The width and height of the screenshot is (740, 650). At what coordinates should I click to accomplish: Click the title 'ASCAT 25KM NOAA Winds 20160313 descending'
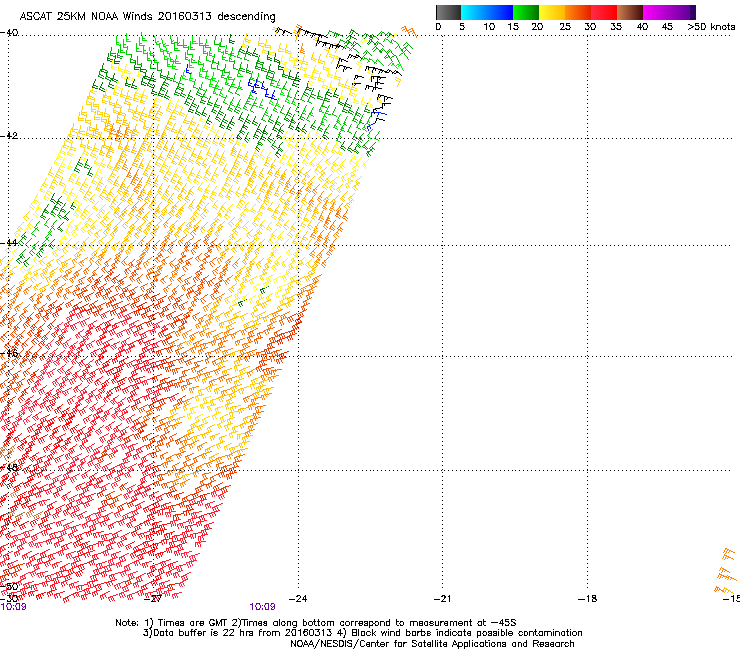148,16
